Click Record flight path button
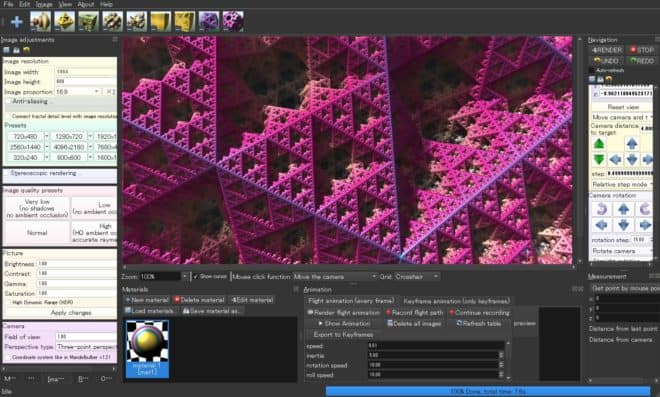This screenshot has width=660, height=397. pos(415,312)
